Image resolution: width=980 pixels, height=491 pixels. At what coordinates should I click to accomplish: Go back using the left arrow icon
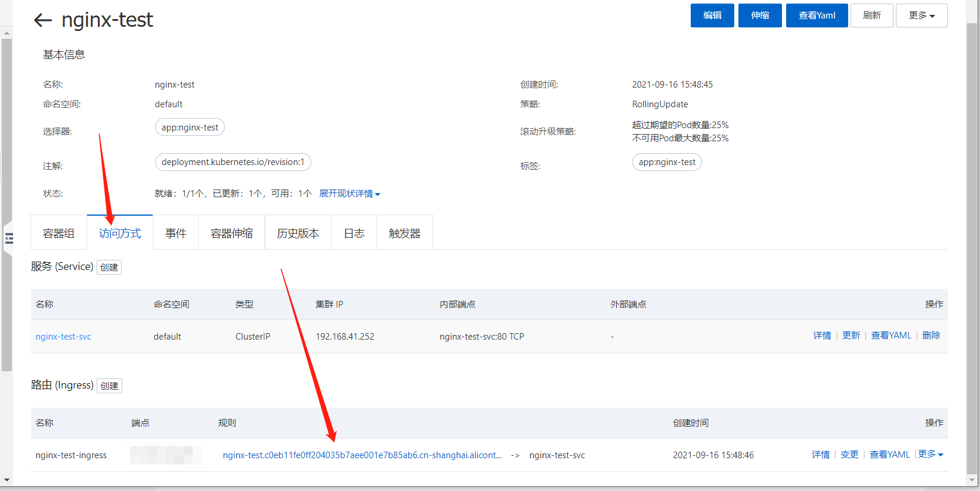point(43,20)
